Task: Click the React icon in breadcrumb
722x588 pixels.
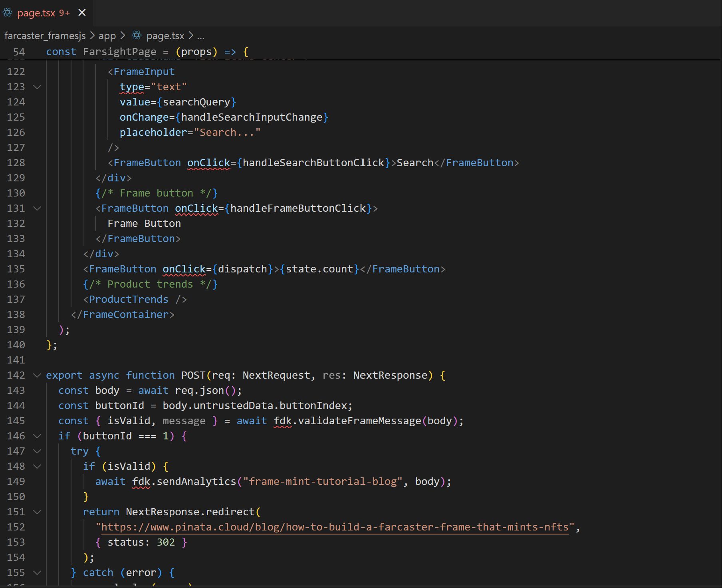Action: [x=137, y=36]
